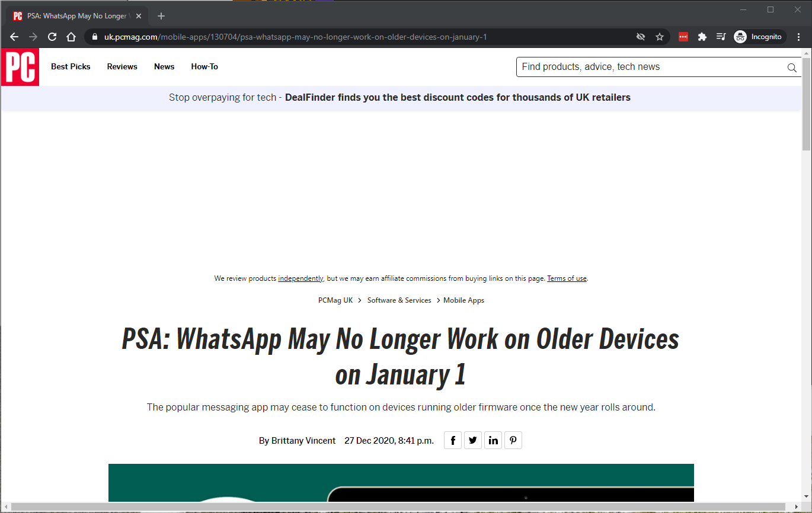The width and height of the screenshot is (812, 513).
Task: Open the Chrome extensions puzzle icon
Action: coord(702,37)
